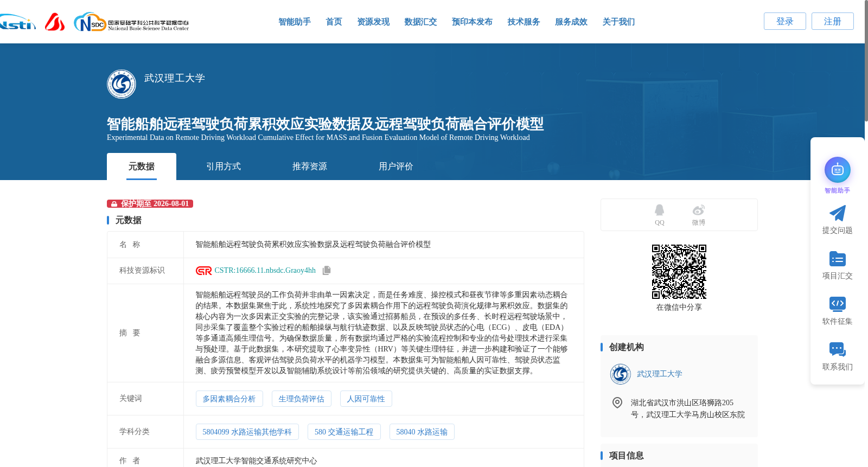Click the 注册 button

[x=833, y=21]
